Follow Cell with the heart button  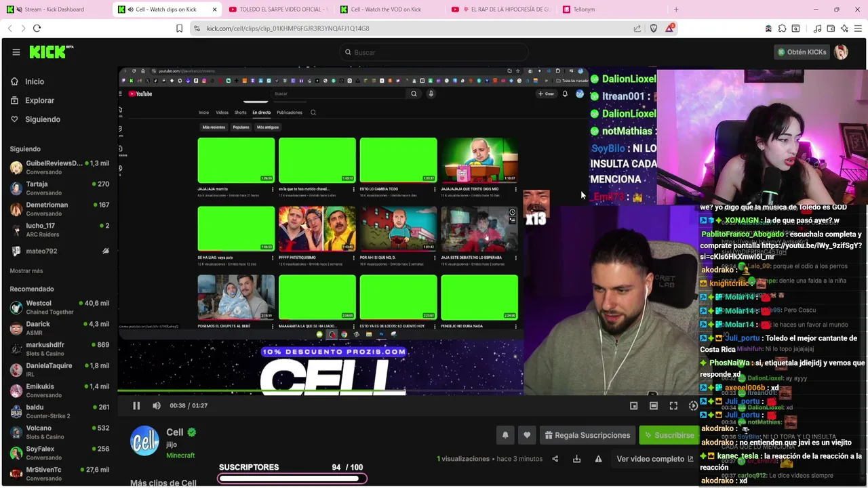tap(527, 435)
